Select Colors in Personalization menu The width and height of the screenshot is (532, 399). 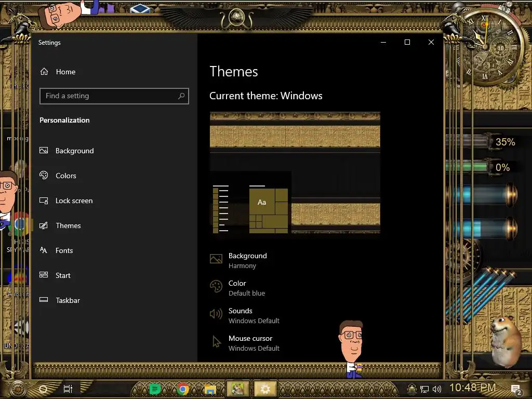tap(66, 176)
